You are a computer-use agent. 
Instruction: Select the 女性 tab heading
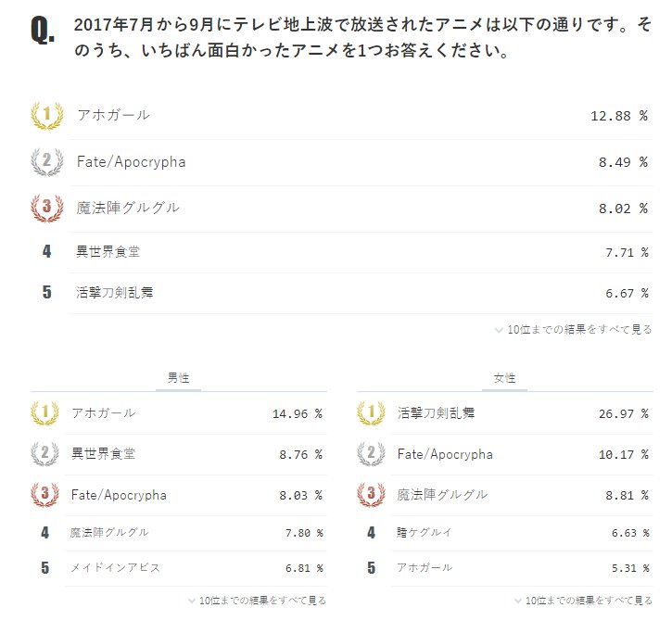pos(504,379)
